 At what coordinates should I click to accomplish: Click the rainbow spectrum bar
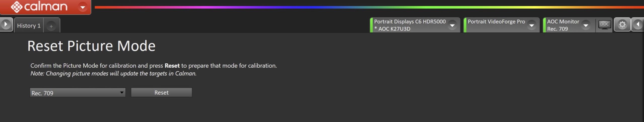coord(367,7)
